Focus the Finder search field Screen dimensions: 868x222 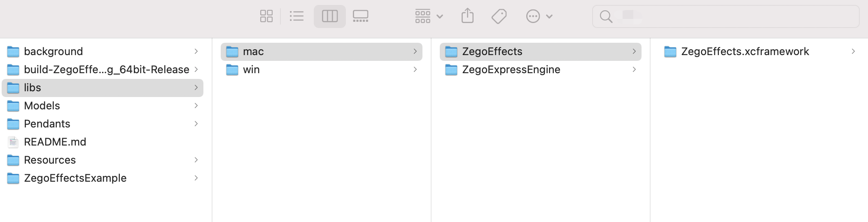(x=726, y=16)
